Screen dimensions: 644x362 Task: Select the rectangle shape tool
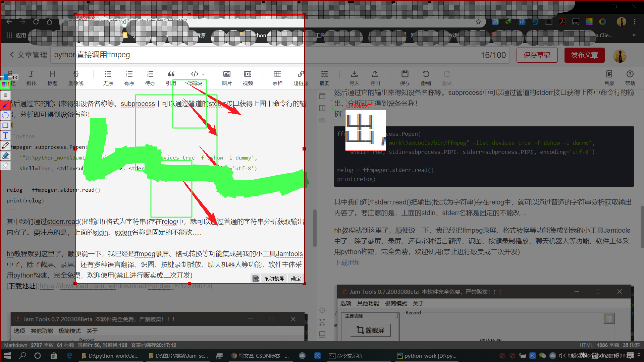pos(5,125)
